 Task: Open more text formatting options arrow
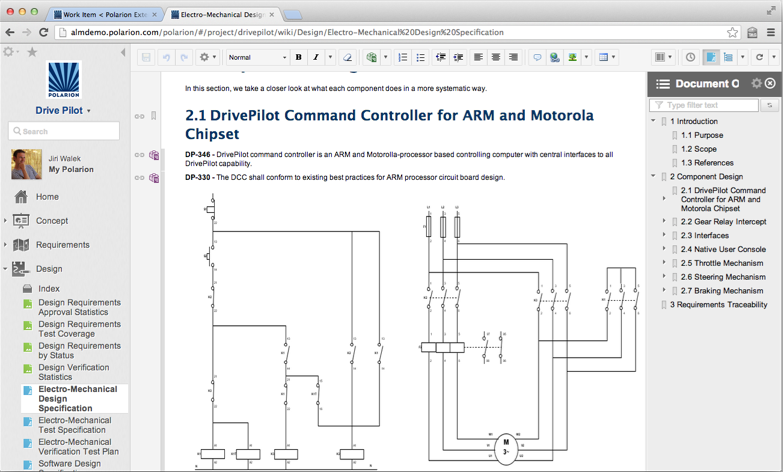tap(330, 57)
